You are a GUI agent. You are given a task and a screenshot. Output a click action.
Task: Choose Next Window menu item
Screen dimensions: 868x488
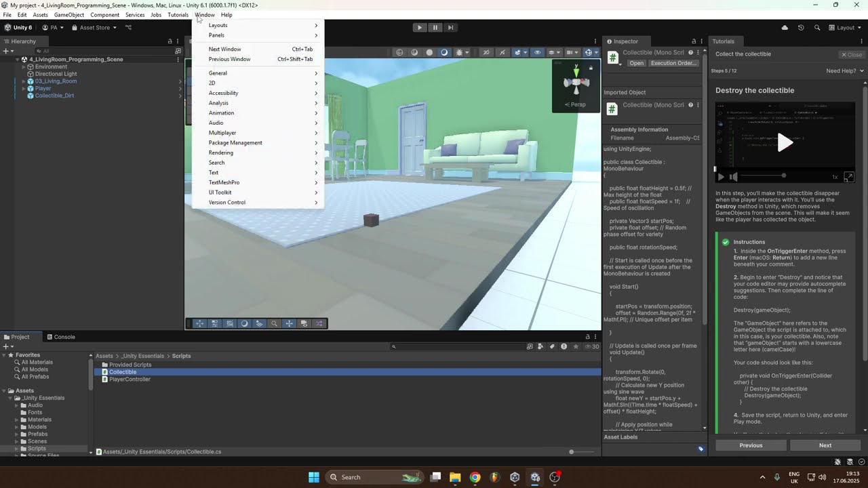pos(258,49)
